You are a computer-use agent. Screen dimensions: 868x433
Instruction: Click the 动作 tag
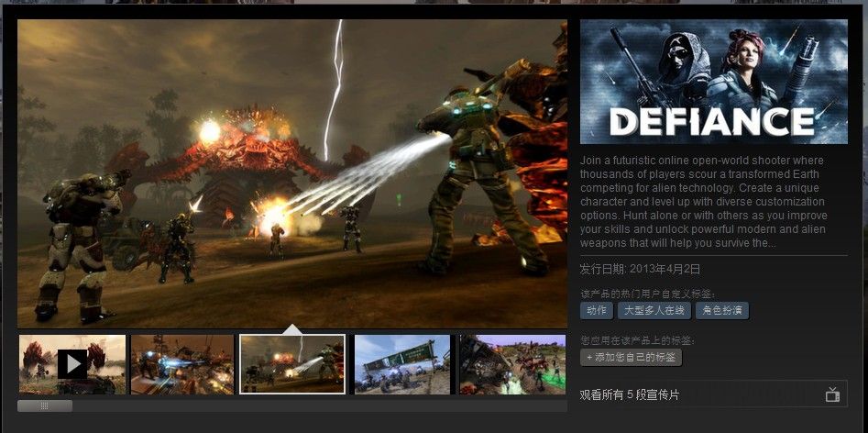click(597, 311)
